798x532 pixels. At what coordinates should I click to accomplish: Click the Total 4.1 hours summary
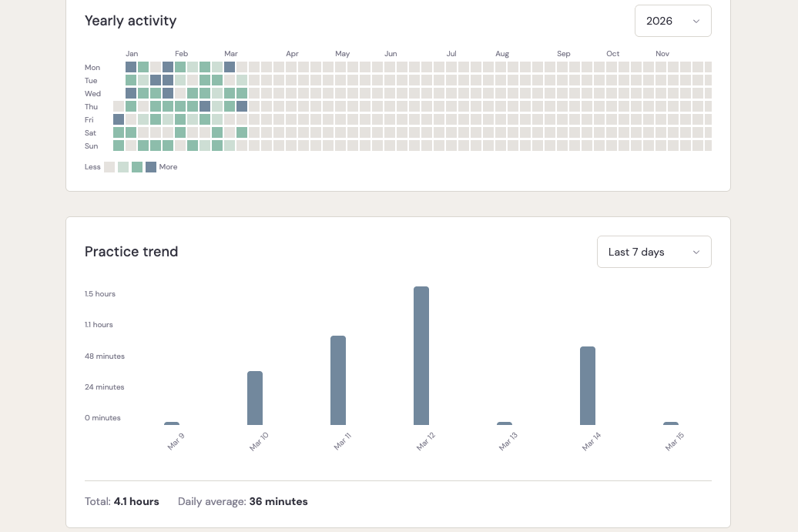pyautogui.click(x=122, y=501)
